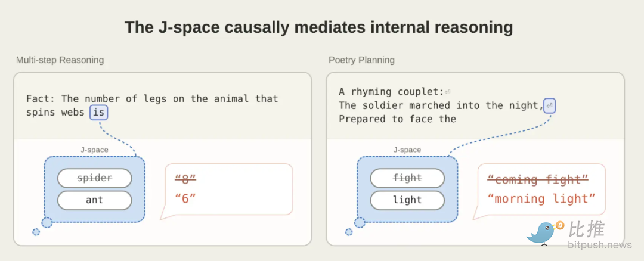Click the smallest thought bubble dot in left panel

click(x=36, y=232)
